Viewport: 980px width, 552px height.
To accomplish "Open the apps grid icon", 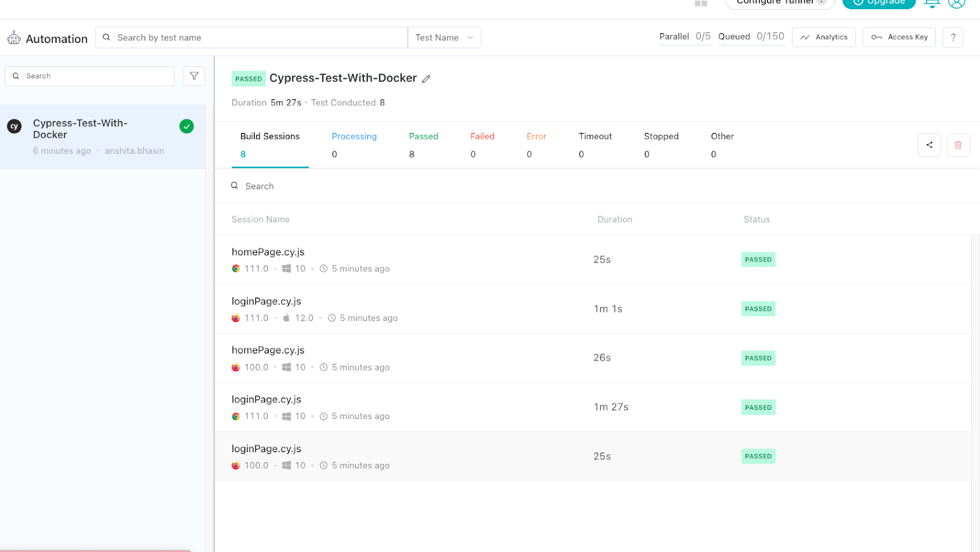I will click(700, 3).
